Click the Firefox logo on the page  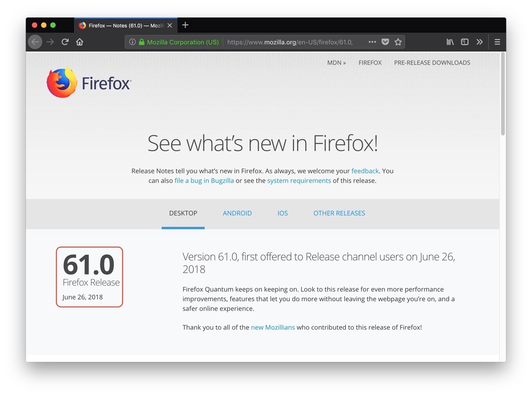89,82
